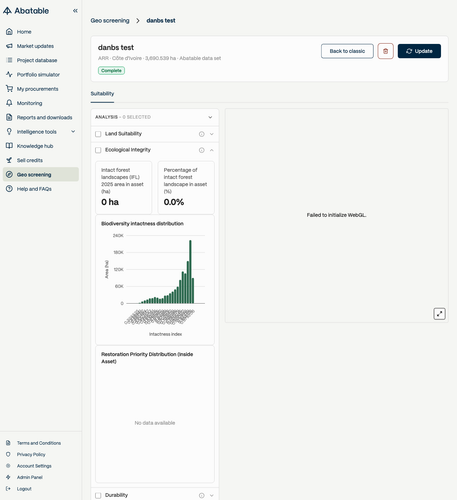Viewport: 457px width, 500px height.
Task: Click the Reports and downloads file icon
Action: click(x=9, y=117)
